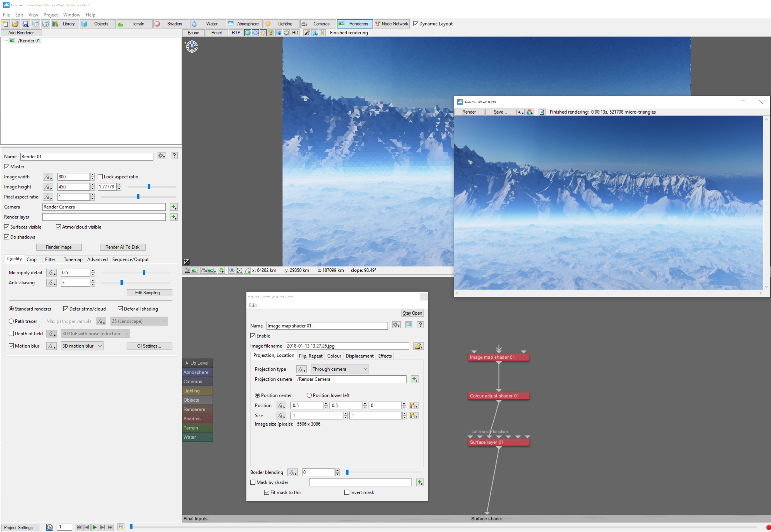Click the Open project folder icon
The width and height of the screenshot is (771, 532).
pos(15,24)
